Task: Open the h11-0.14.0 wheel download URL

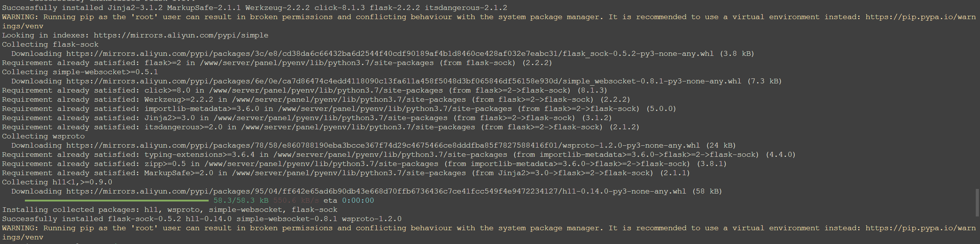Action: [x=376, y=191]
